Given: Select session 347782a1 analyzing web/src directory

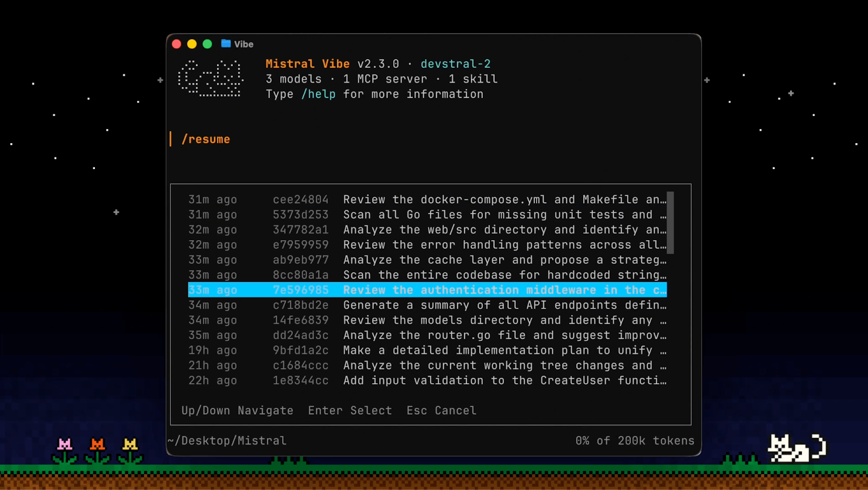Looking at the screenshot, I should 427,230.
